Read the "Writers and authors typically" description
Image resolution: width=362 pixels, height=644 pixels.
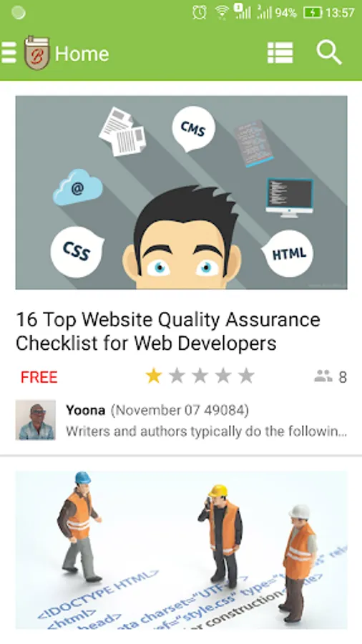click(x=207, y=431)
